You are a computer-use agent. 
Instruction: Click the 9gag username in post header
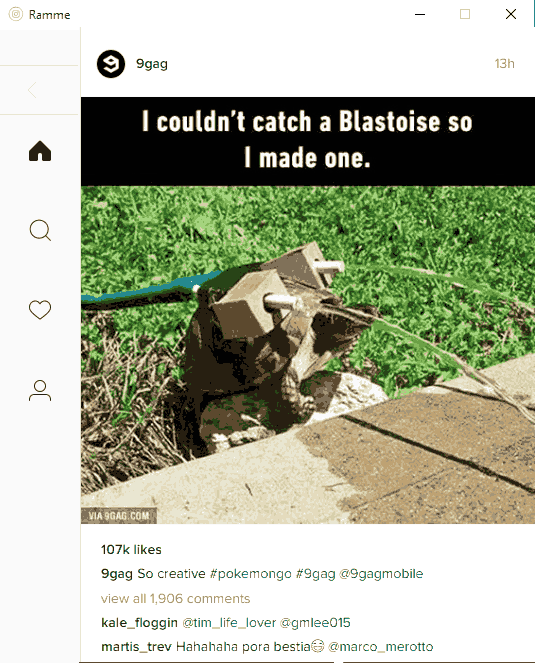pos(152,64)
